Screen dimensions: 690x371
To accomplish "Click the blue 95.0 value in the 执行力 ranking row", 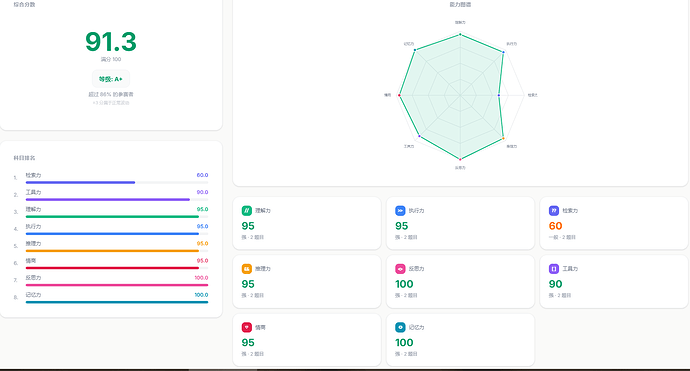I will coord(202,227).
